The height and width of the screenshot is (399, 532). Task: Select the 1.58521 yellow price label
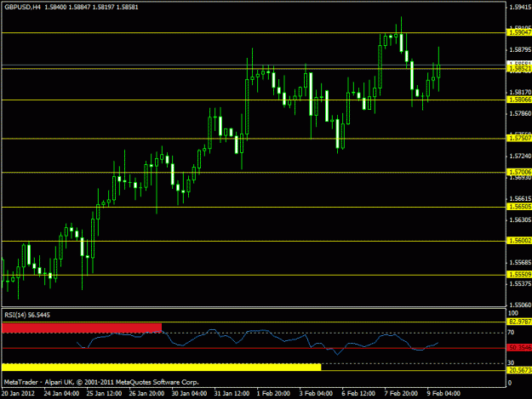pyautogui.click(x=519, y=68)
